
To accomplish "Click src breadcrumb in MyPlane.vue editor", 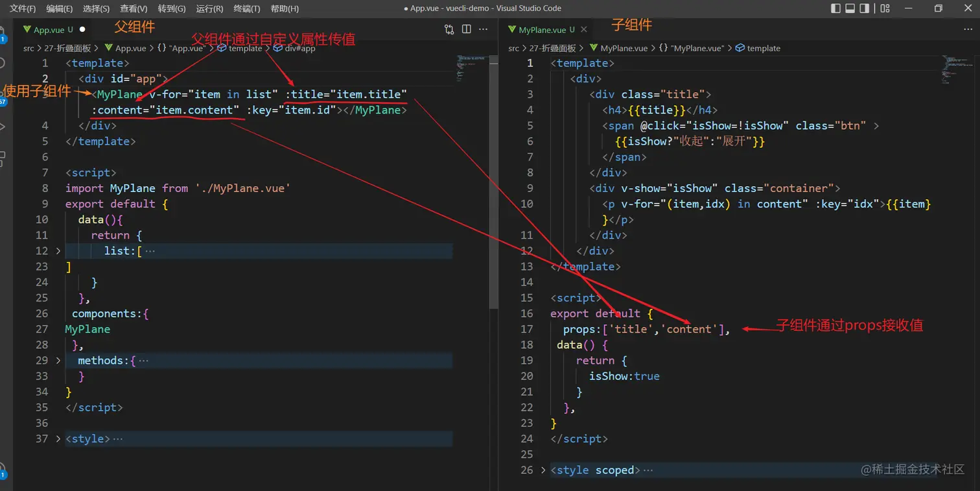I will coord(514,48).
